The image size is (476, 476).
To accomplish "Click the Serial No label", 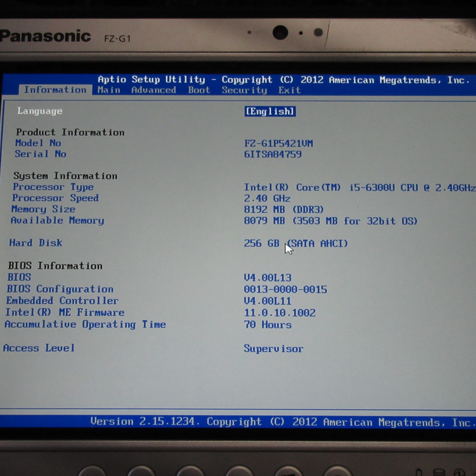I will click(x=40, y=154).
